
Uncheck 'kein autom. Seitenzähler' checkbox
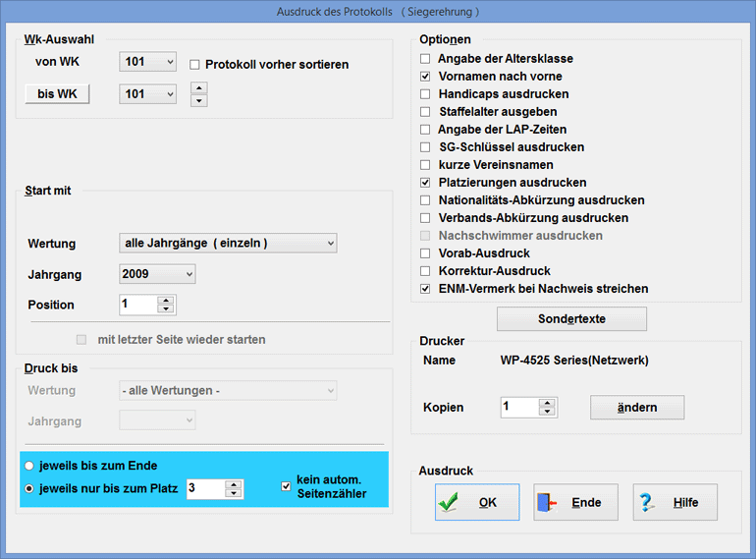pyautogui.click(x=287, y=485)
